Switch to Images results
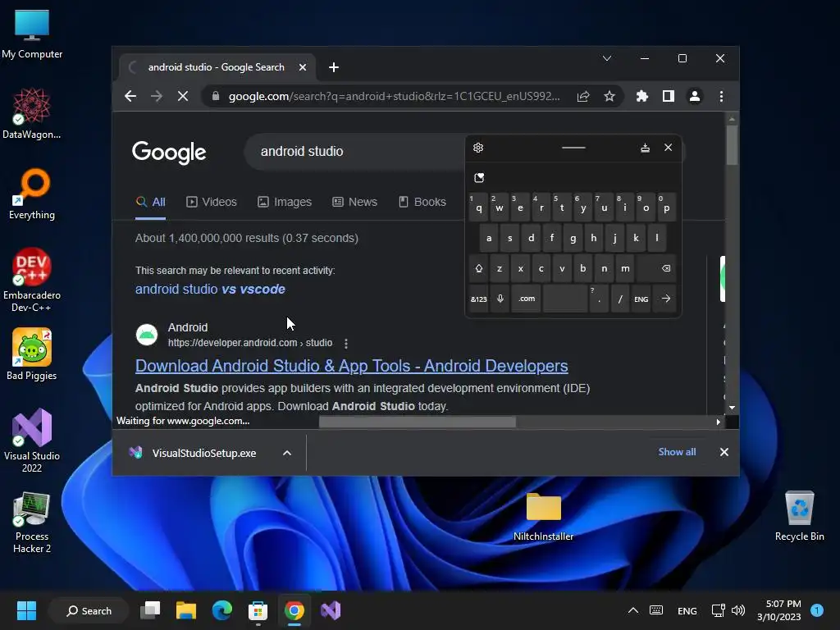The width and height of the screenshot is (840, 630). coord(285,202)
